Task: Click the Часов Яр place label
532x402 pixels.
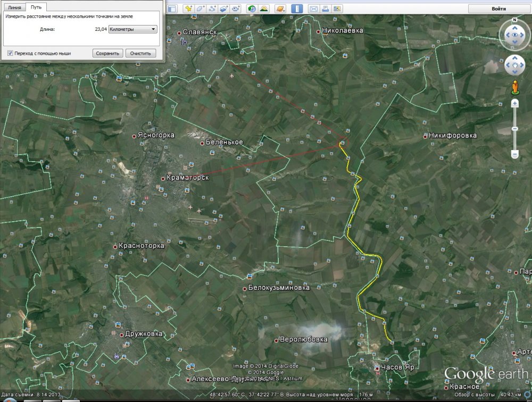Action: tap(397, 367)
